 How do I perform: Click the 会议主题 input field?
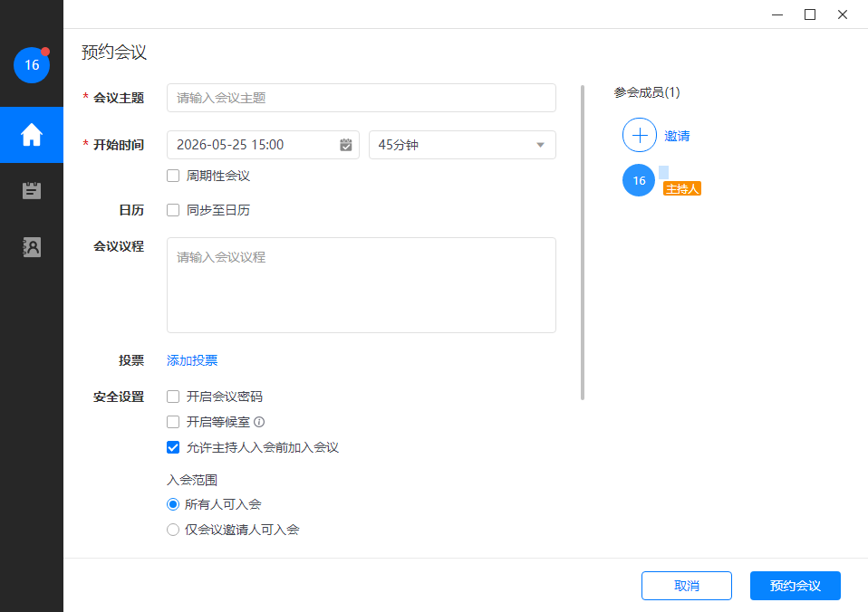(x=361, y=98)
